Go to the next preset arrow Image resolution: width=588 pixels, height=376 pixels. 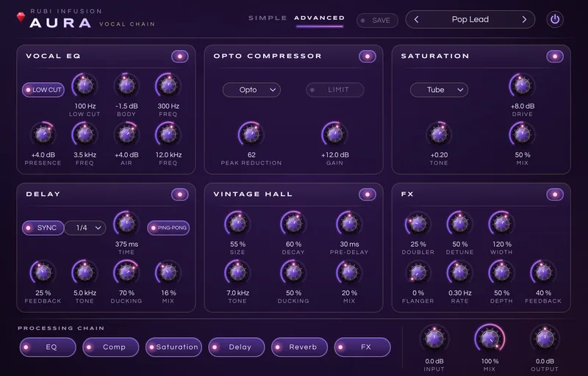(x=524, y=20)
